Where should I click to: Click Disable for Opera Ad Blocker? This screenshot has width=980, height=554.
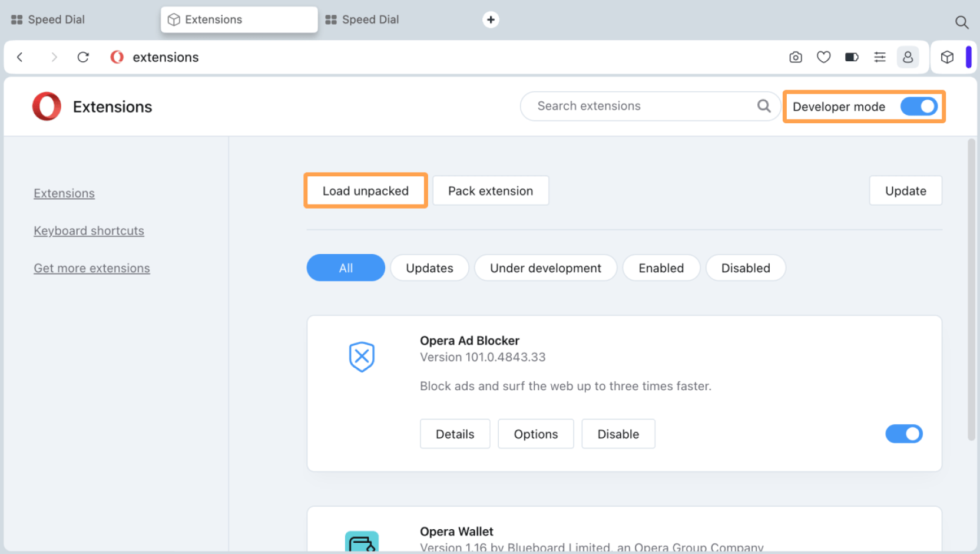coord(618,434)
